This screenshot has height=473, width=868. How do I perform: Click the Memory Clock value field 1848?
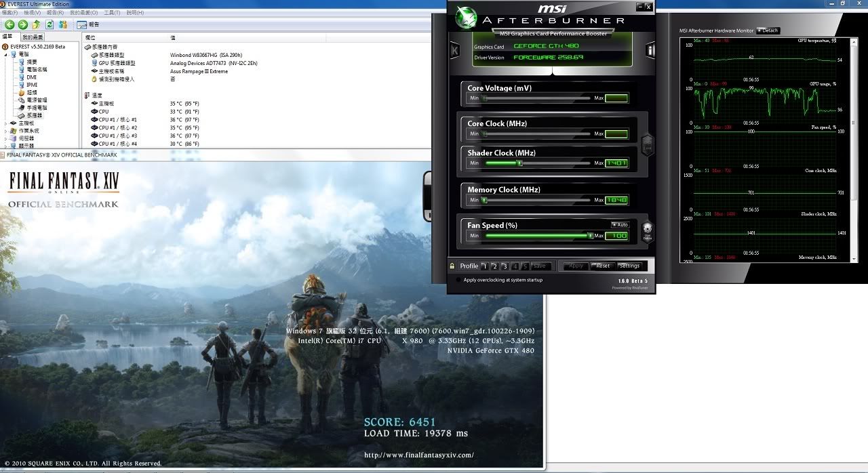coord(616,200)
